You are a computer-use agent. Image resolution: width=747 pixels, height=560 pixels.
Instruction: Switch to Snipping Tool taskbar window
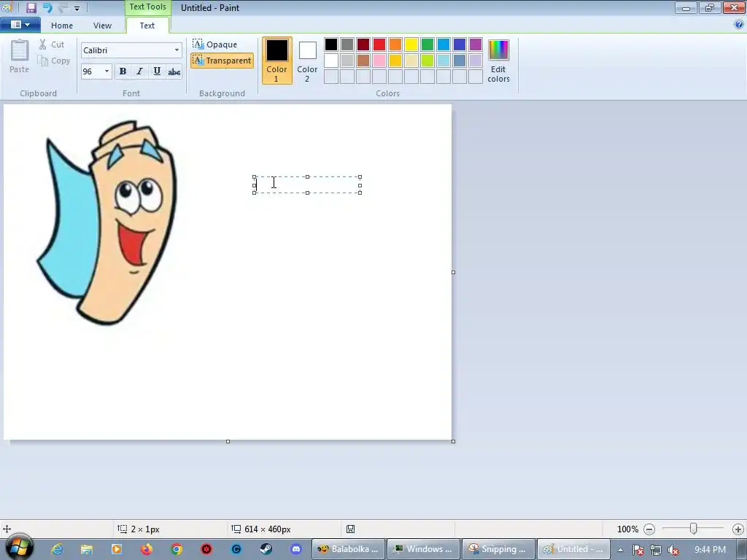coord(498,549)
